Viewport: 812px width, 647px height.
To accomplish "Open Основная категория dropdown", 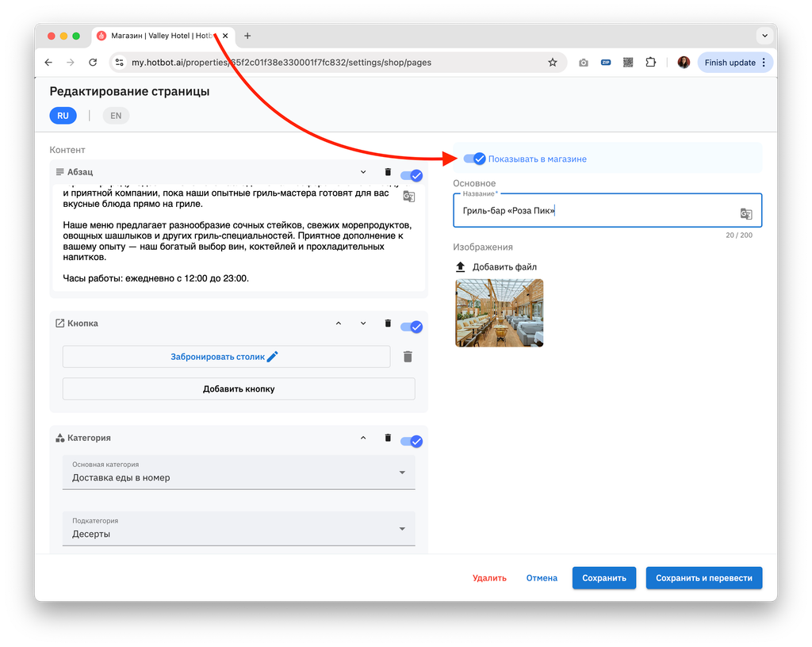I will [239, 472].
